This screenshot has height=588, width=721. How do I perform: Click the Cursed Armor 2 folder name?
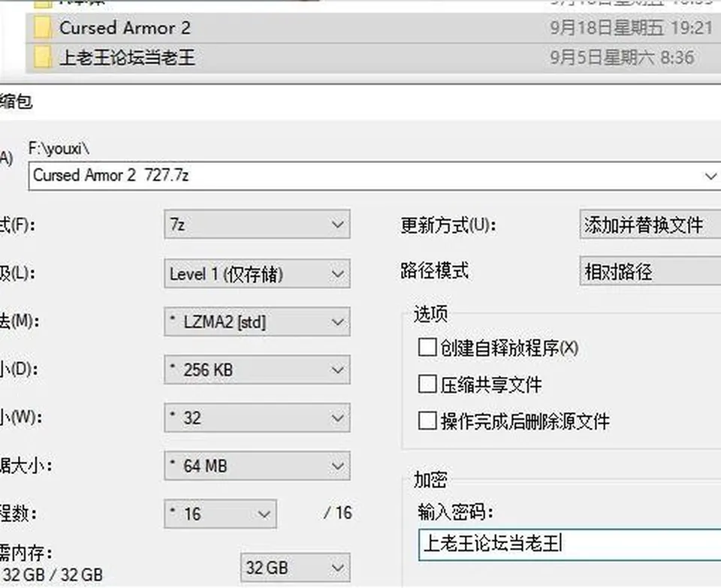pos(125,28)
